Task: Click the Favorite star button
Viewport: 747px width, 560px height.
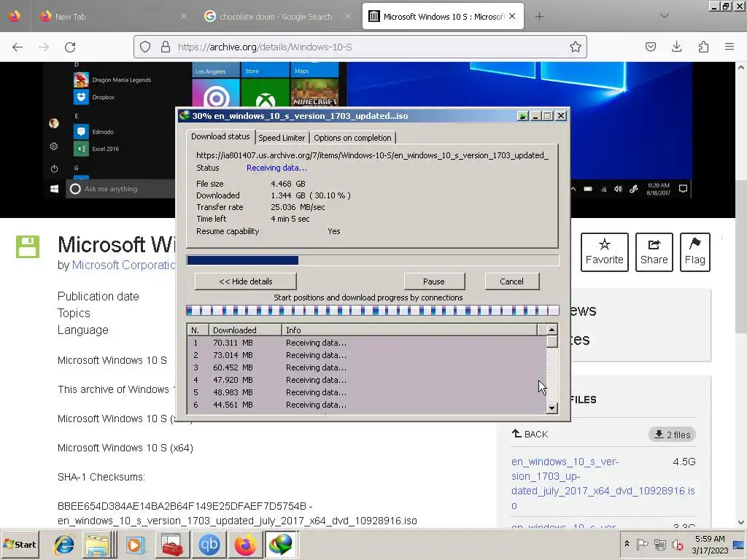Action: (x=605, y=252)
